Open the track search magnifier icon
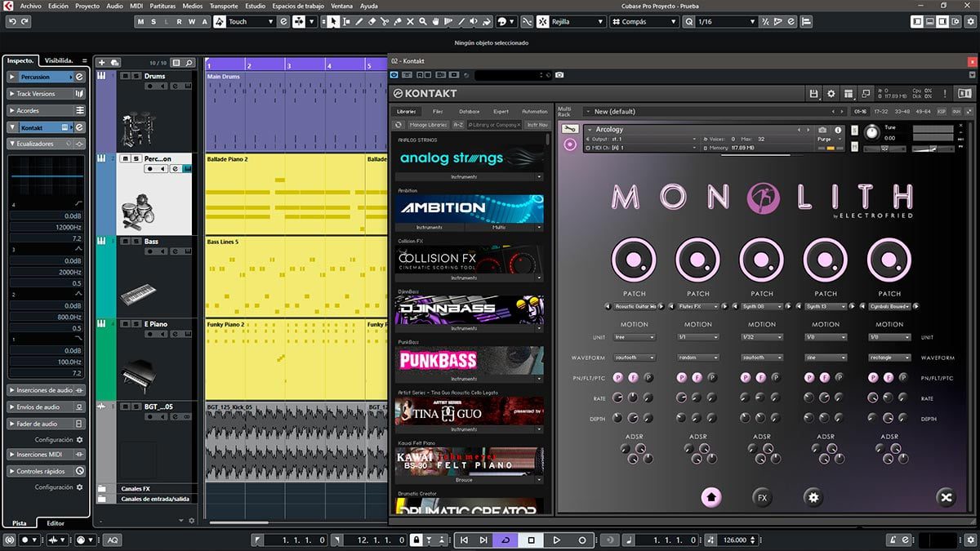The width and height of the screenshot is (980, 551). [189, 63]
